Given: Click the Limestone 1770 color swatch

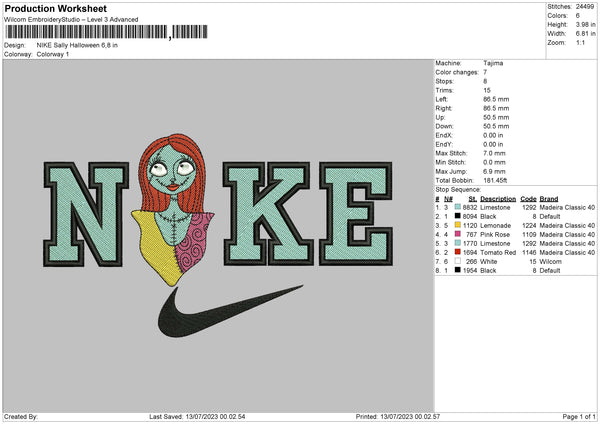Looking at the screenshot, I should click(x=457, y=243).
